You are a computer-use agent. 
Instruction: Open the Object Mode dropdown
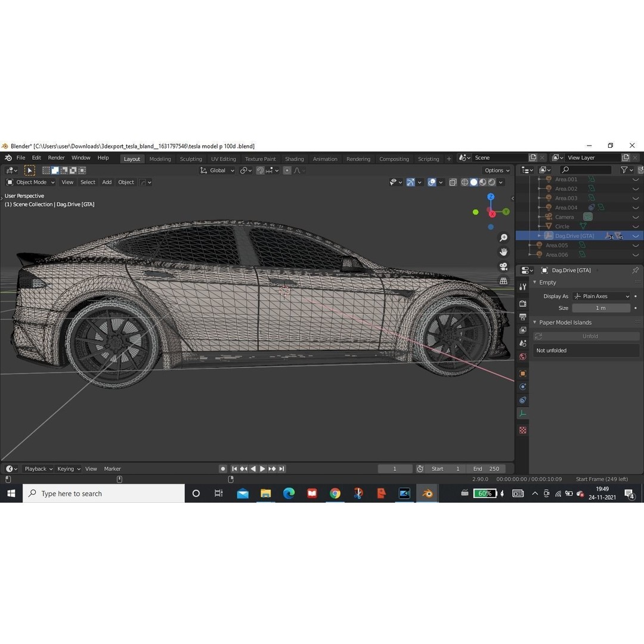click(30, 182)
